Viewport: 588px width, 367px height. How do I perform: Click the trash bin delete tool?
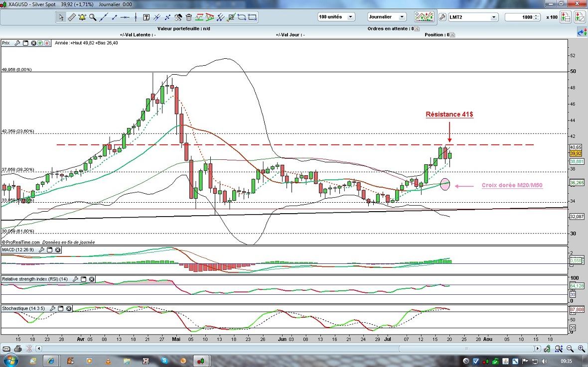[189, 17]
